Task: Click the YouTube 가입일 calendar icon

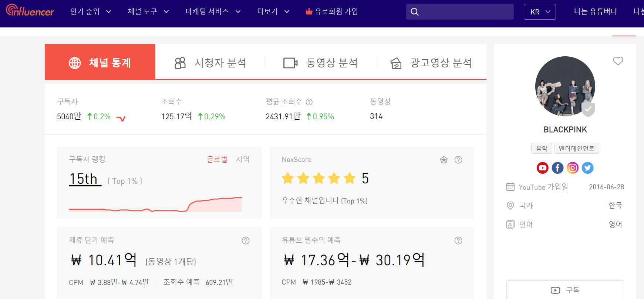Action: tap(510, 187)
